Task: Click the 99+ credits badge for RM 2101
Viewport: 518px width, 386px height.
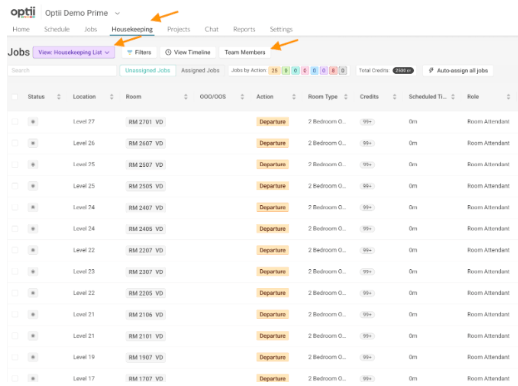Action: 367,336
